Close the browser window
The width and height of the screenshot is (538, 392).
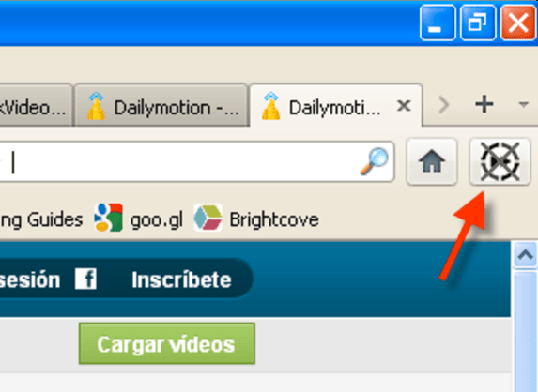518,23
